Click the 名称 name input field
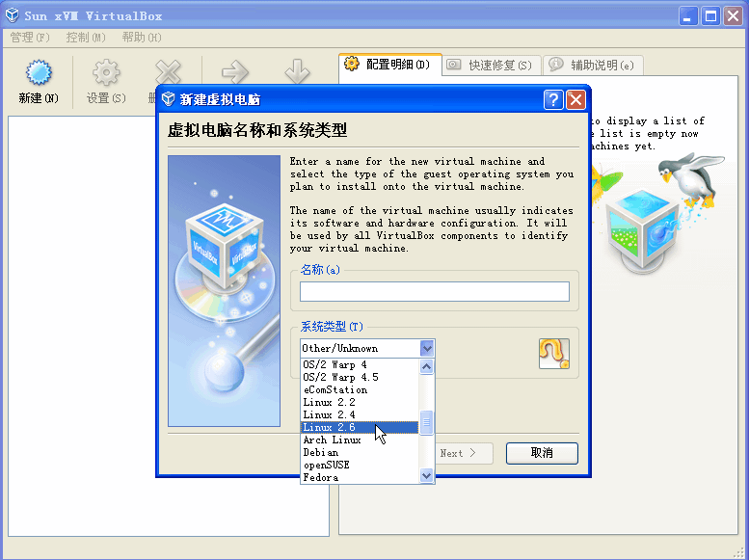749x560 pixels. (435, 291)
